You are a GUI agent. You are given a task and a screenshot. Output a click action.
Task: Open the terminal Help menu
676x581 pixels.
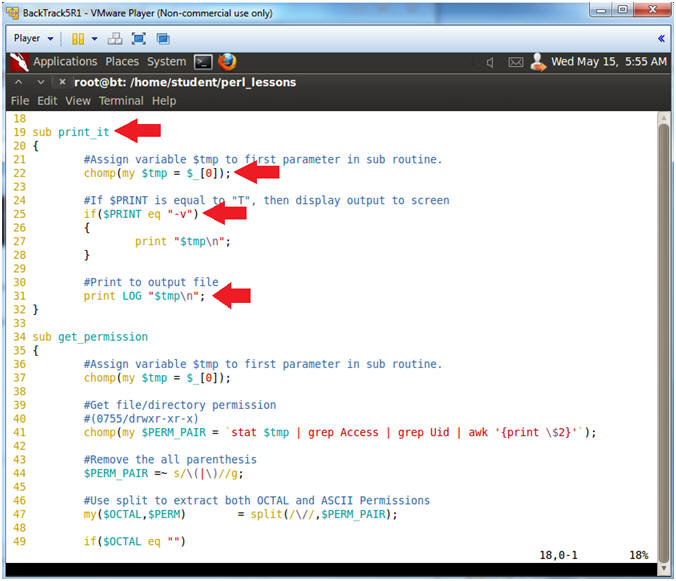164,101
